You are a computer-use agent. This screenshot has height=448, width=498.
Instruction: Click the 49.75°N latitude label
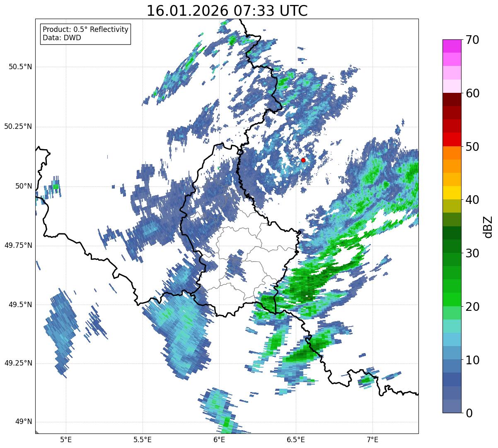click(18, 245)
